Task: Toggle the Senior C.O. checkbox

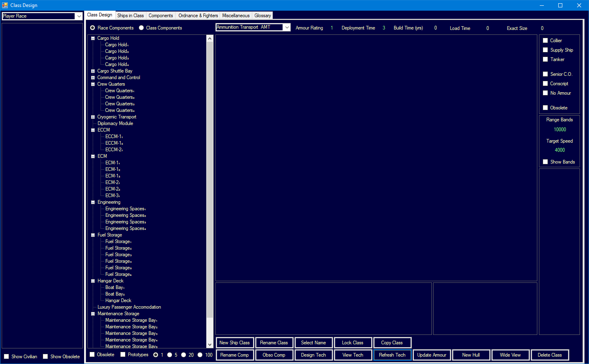Action: tap(546, 74)
